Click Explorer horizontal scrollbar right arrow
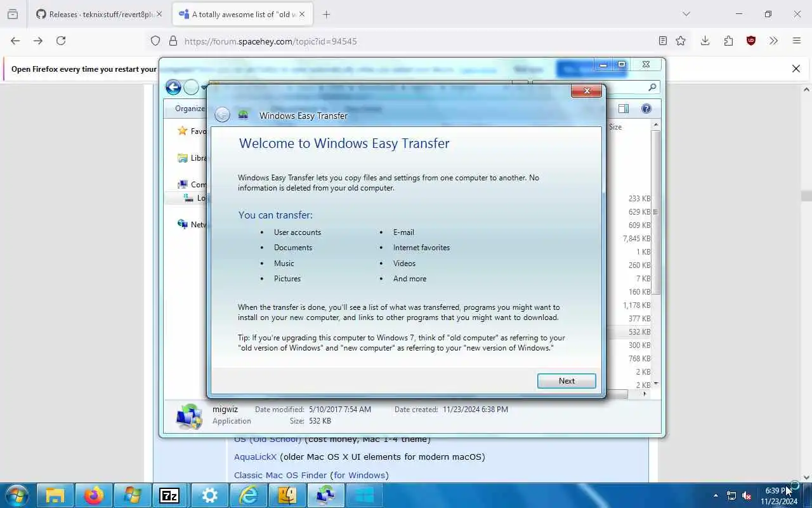The height and width of the screenshot is (508, 812). (645, 394)
